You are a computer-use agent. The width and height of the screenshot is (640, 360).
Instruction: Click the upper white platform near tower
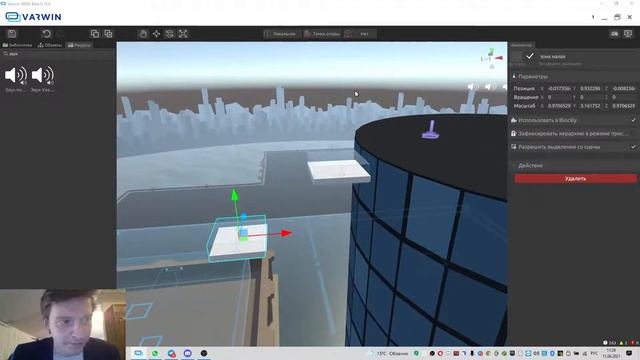click(339, 171)
